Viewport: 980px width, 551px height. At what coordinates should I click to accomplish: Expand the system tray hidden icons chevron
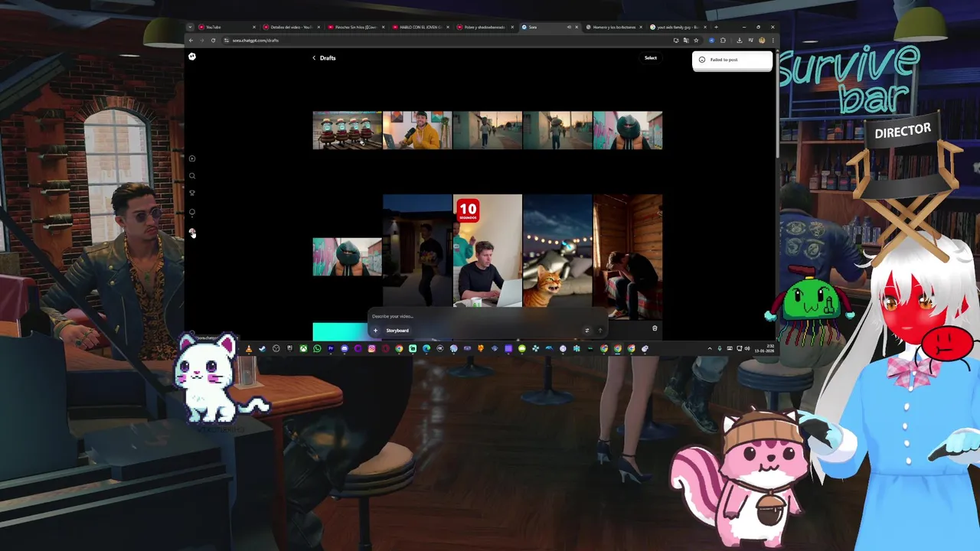[710, 349]
